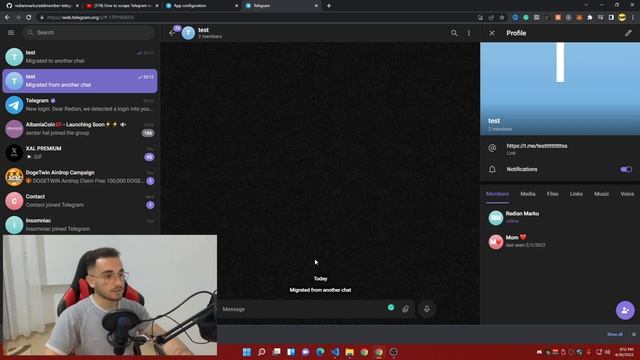Click the t.me group link
This screenshot has width=640, height=360.
click(537, 146)
